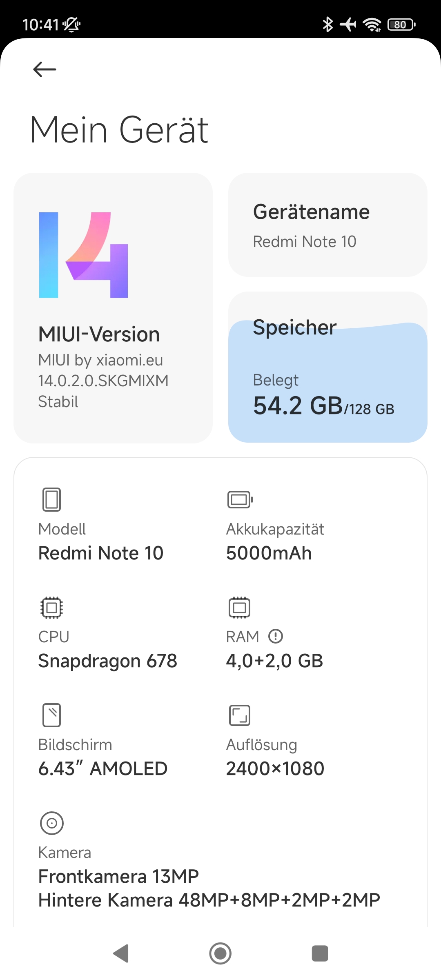Tap the back arrow icon

(45, 69)
